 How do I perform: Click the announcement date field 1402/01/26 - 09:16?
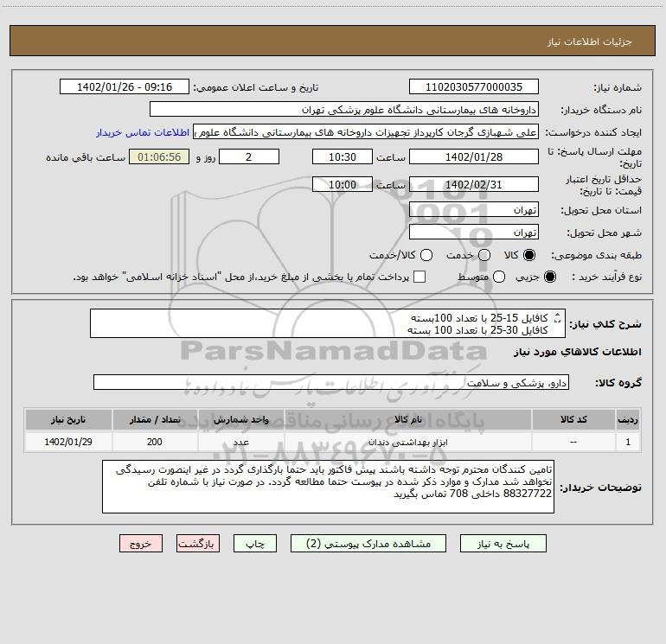coord(125,87)
